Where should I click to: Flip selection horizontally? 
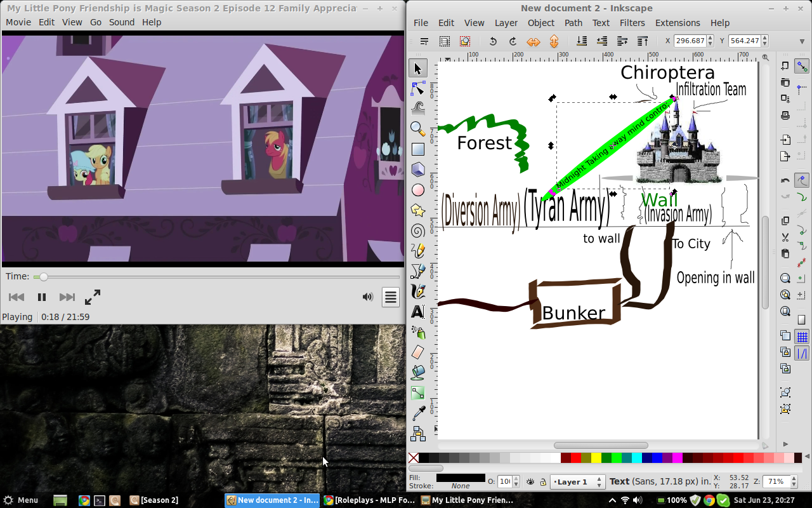(x=533, y=41)
